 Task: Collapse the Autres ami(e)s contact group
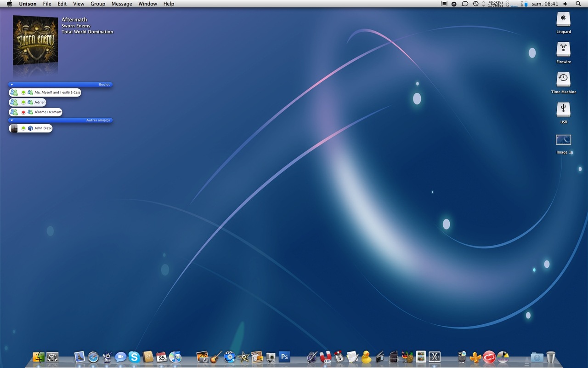(12, 121)
